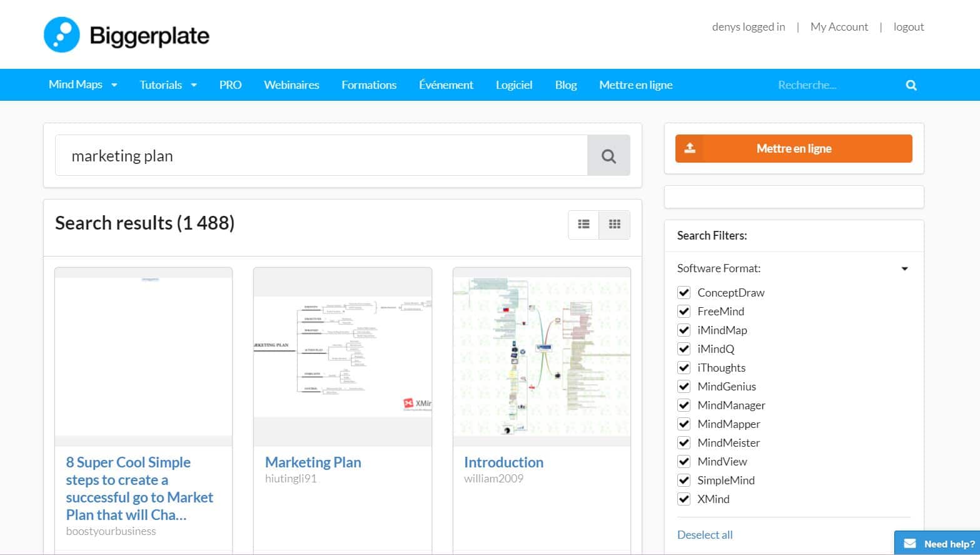The height and width of the screenshot is (555, 980).
Task: Open the Mind Maps dropdown menu
Action: coord(83,84)
